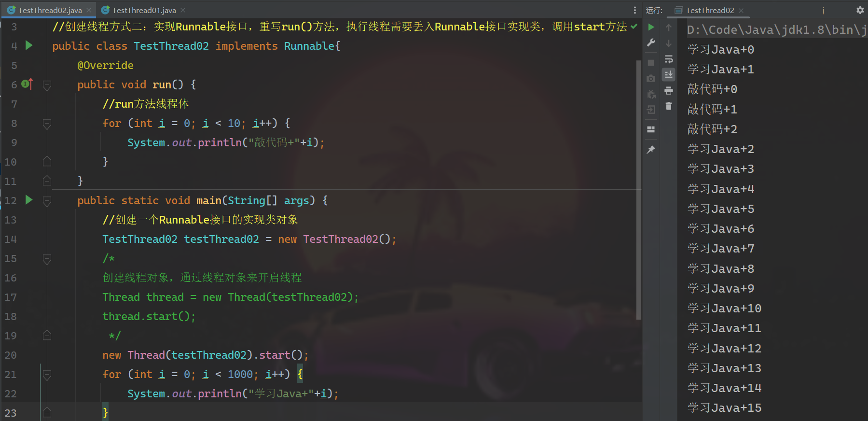This screenshot has width=868, height=421.
Task: Click line number 14 in gutter
Action: (x=11, y=239)
